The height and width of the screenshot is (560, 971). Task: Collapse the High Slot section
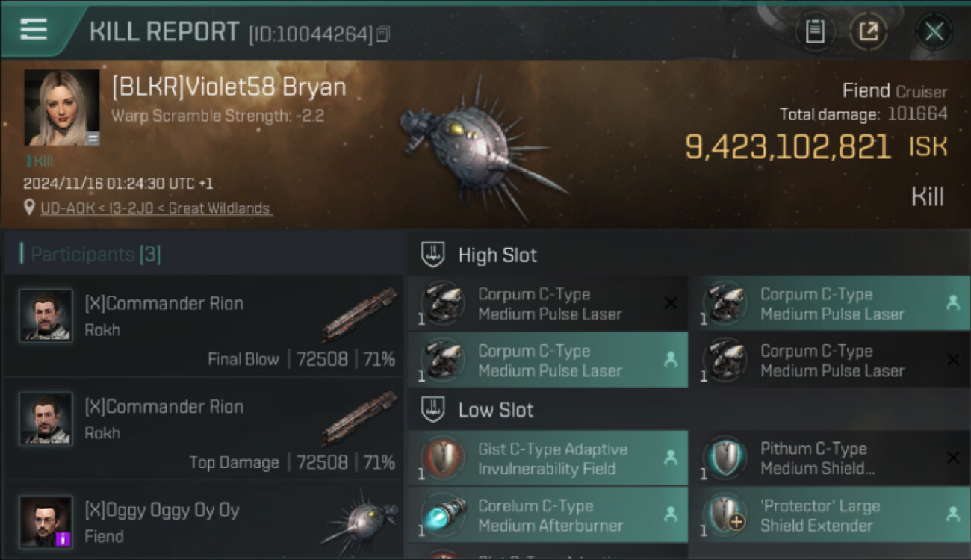(689, 255)
